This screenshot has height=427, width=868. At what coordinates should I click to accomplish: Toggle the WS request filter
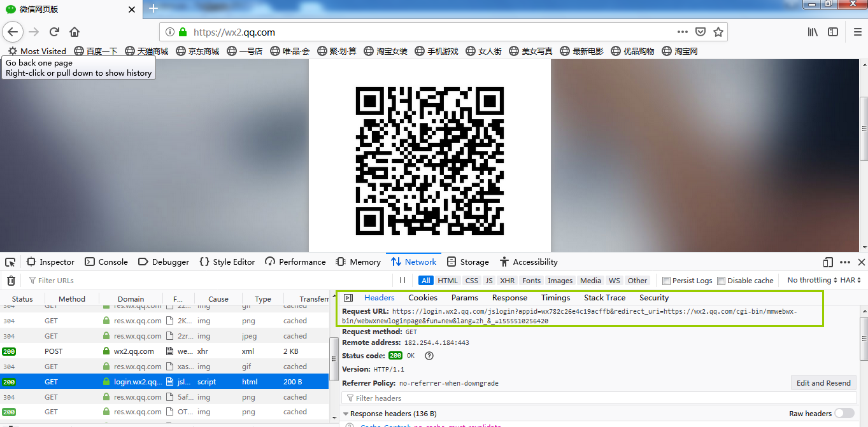(x=614, y=281)
